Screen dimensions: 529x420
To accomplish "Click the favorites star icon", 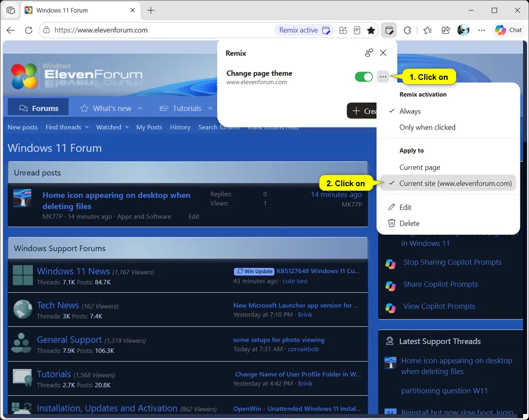I will pos(371,30).
